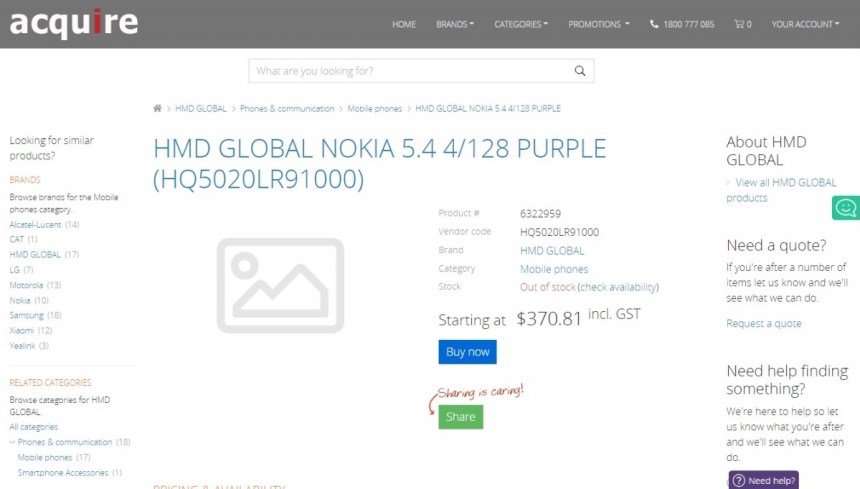Click check availability link
The width and height of the screenshot is (860, 489).
point(618,287)
